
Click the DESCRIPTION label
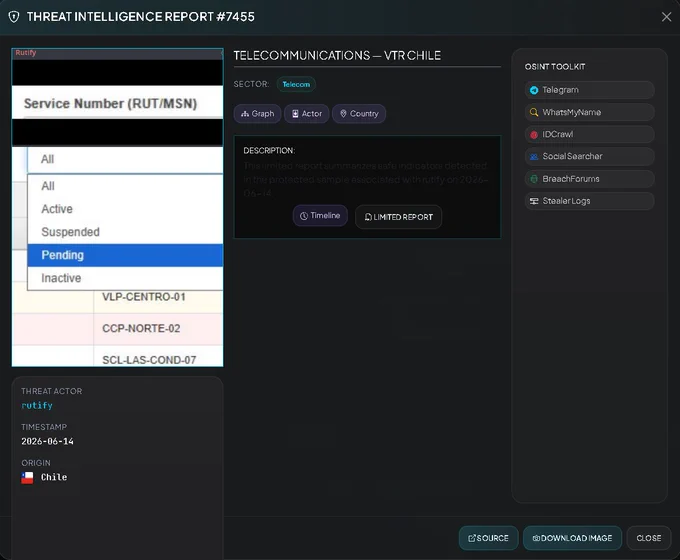[269, 151]
